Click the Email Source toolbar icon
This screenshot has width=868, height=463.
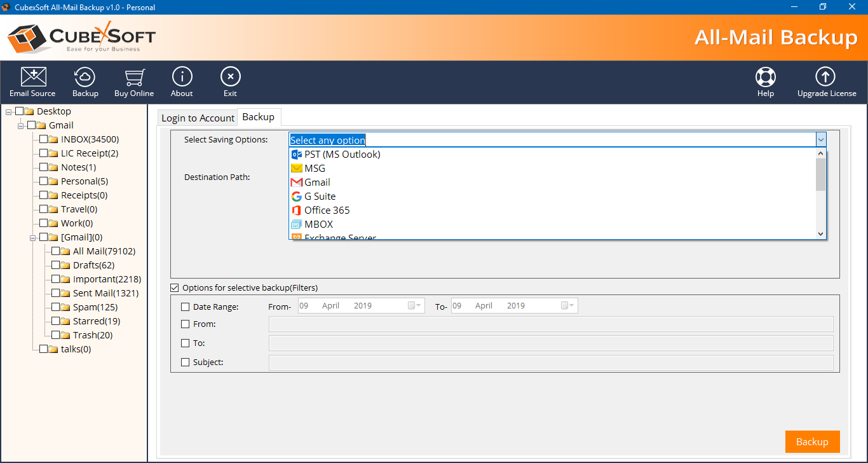click(33, 78)
